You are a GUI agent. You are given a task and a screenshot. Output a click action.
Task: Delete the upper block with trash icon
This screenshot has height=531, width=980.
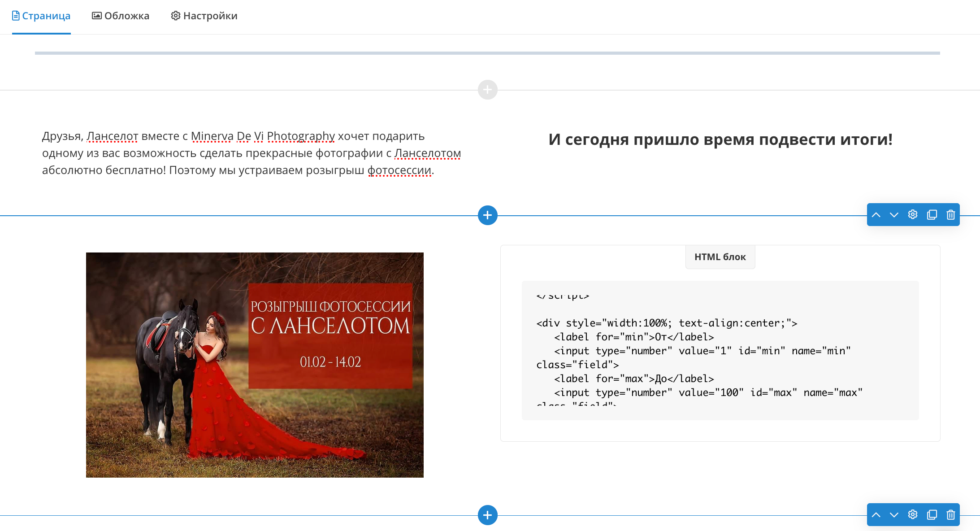click(x=950, y=215)
